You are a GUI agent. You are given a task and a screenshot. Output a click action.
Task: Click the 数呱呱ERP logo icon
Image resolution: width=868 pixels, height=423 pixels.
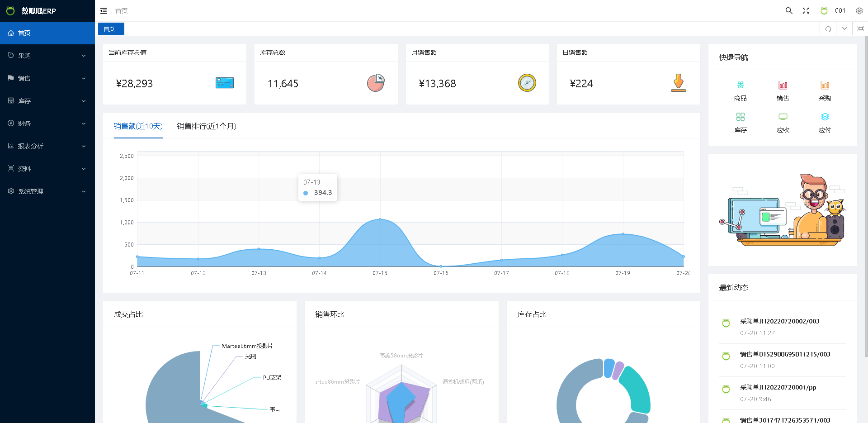click(10, 11)
